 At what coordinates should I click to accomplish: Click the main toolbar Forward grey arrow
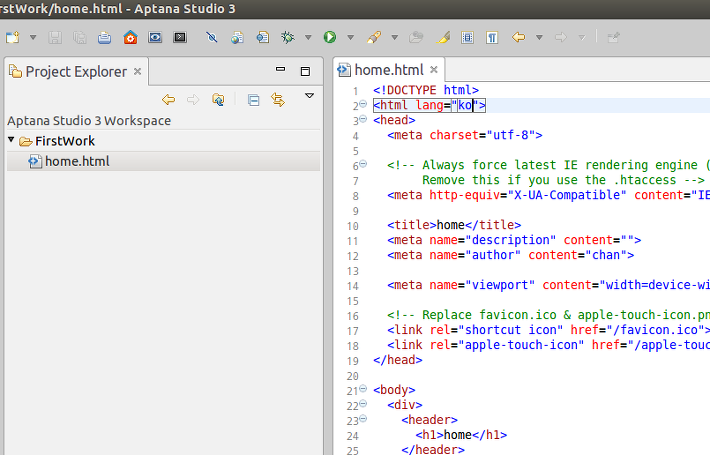tap(561, 37)
